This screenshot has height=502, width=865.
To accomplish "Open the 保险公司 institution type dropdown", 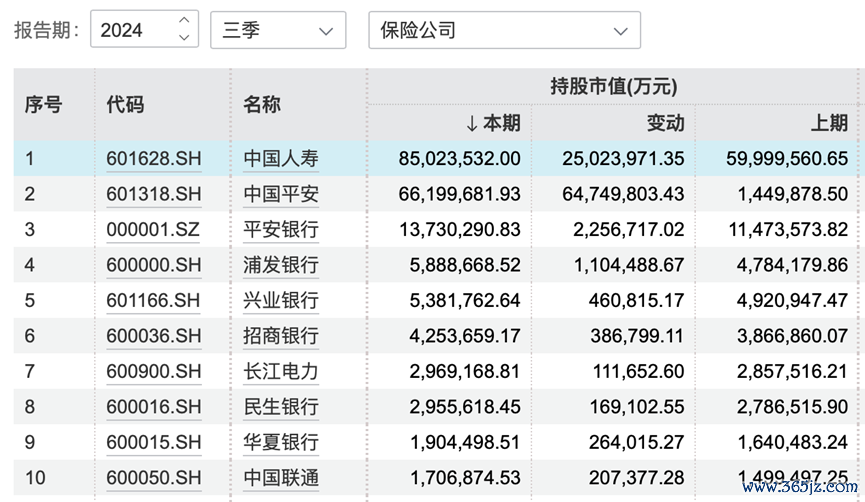I will (504, 30).
